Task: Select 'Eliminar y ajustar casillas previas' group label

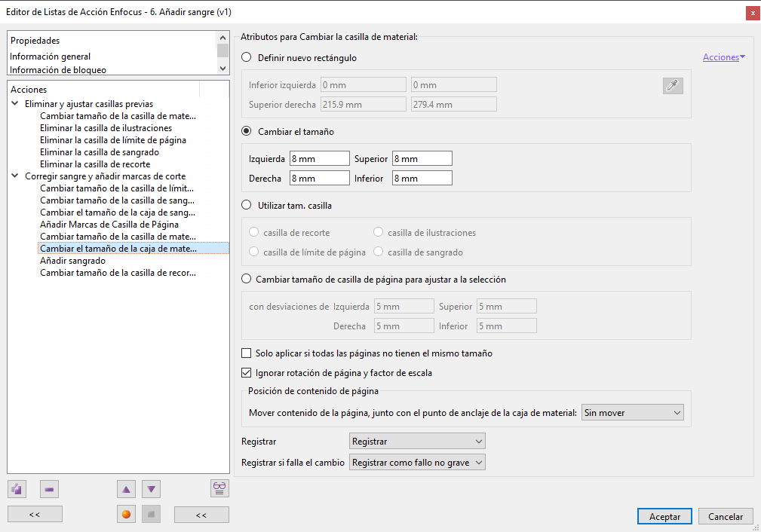Action: pos(89,104)
